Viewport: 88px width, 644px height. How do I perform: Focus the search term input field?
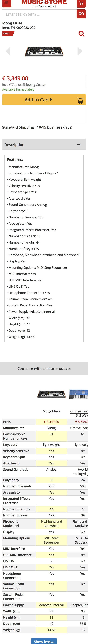(x=39, y=14)
